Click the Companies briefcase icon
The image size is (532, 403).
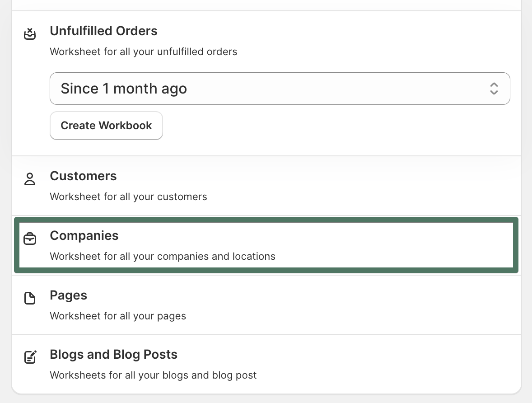[x=30, y=239]
